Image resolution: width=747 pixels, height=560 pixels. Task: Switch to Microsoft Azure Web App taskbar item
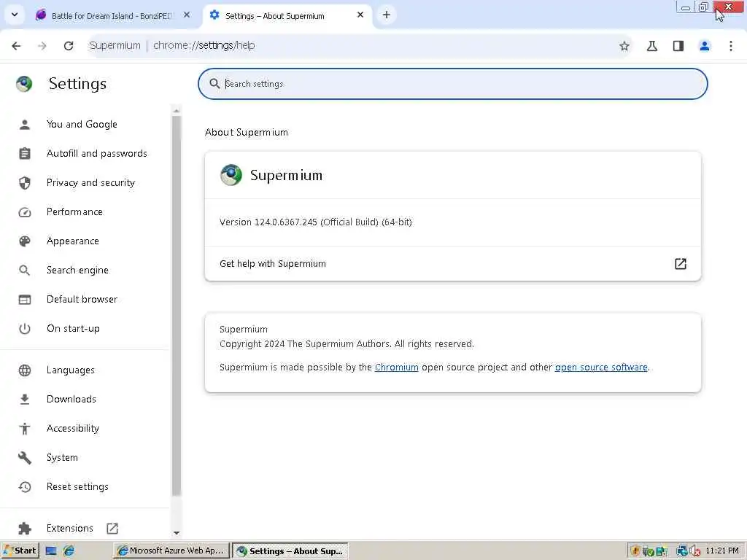(171, 551)
